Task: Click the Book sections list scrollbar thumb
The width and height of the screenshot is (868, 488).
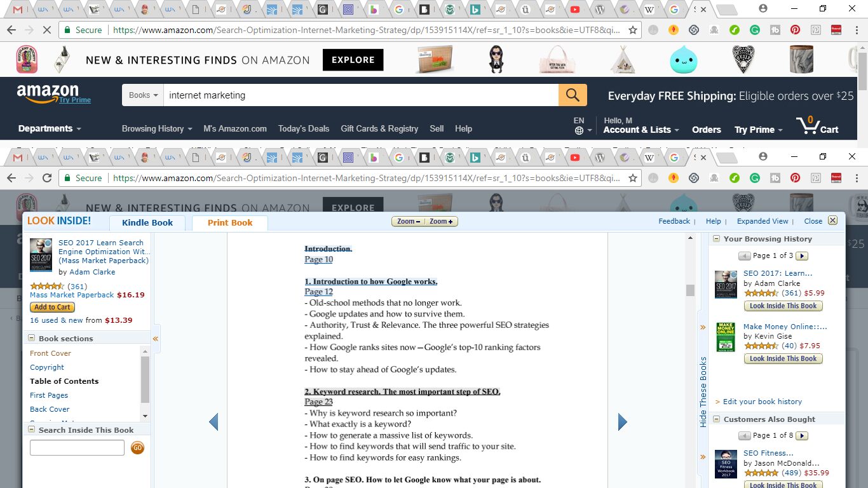Action: 146,379
